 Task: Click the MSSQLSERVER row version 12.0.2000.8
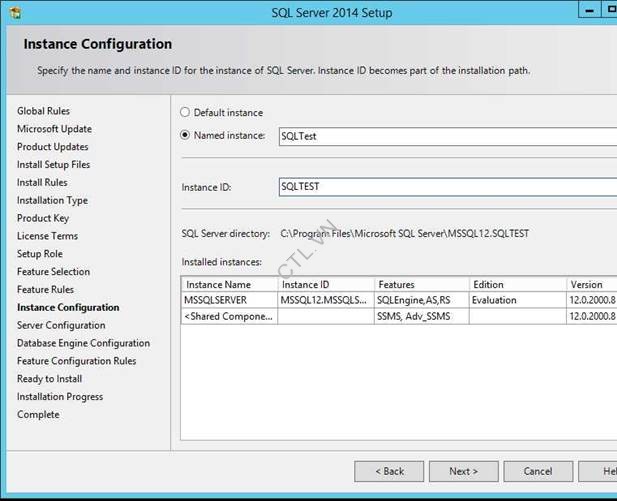click(592, 300)
